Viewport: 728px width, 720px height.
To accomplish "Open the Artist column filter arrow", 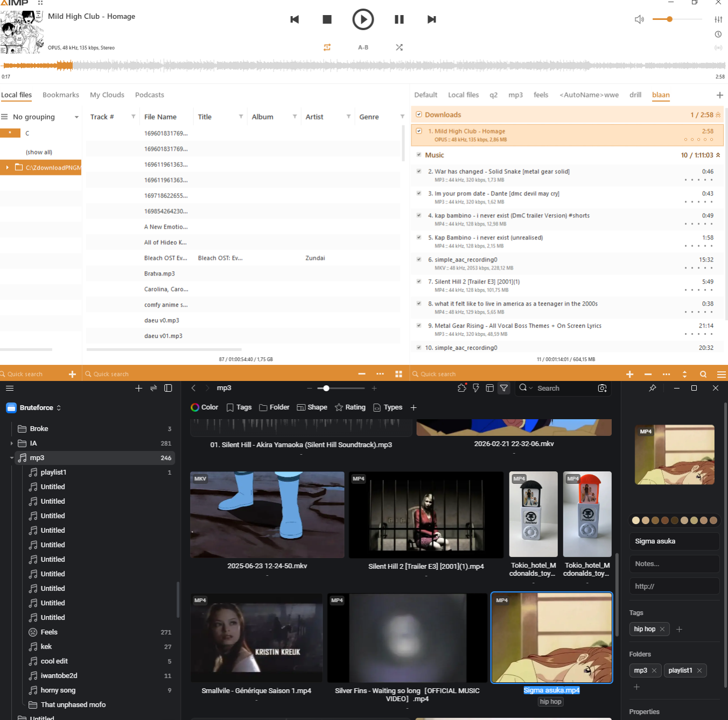I will pyautogui.click(x=348, y=117).
